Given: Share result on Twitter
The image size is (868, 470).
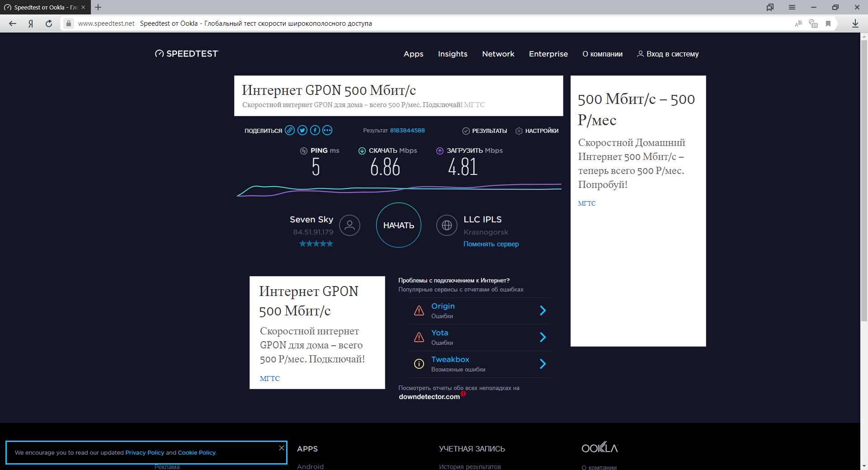Looking at the screenshot, I should pos(302,131).
